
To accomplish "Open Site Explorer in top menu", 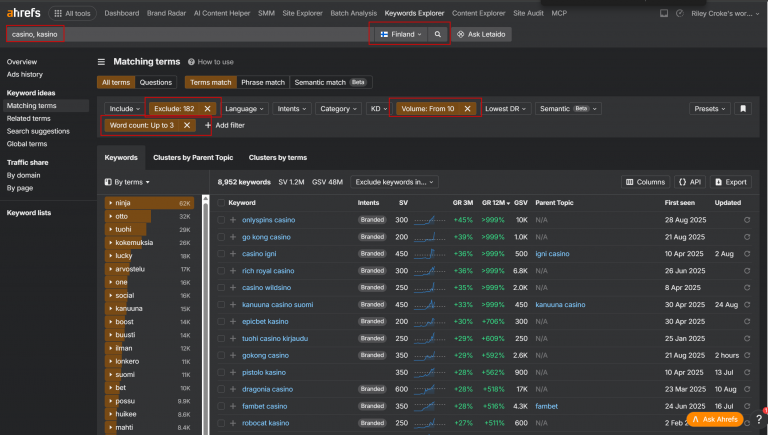I will [302, 13].
